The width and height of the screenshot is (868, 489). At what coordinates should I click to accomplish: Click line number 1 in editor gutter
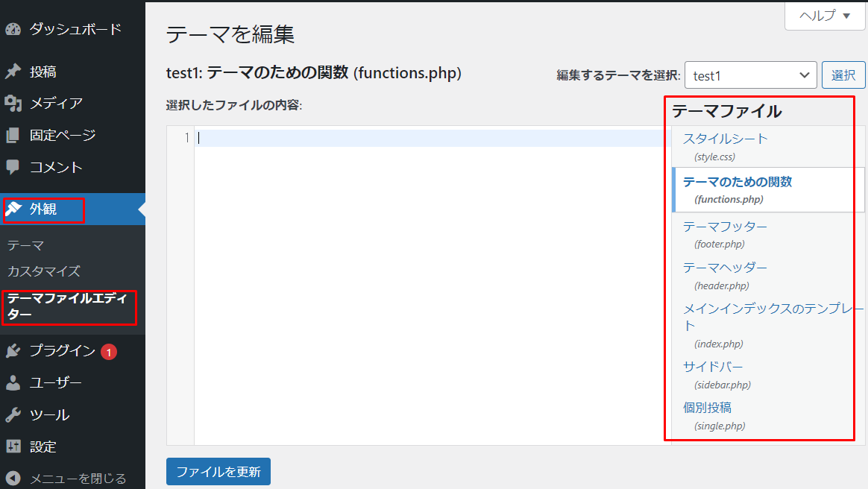[187, 137]
